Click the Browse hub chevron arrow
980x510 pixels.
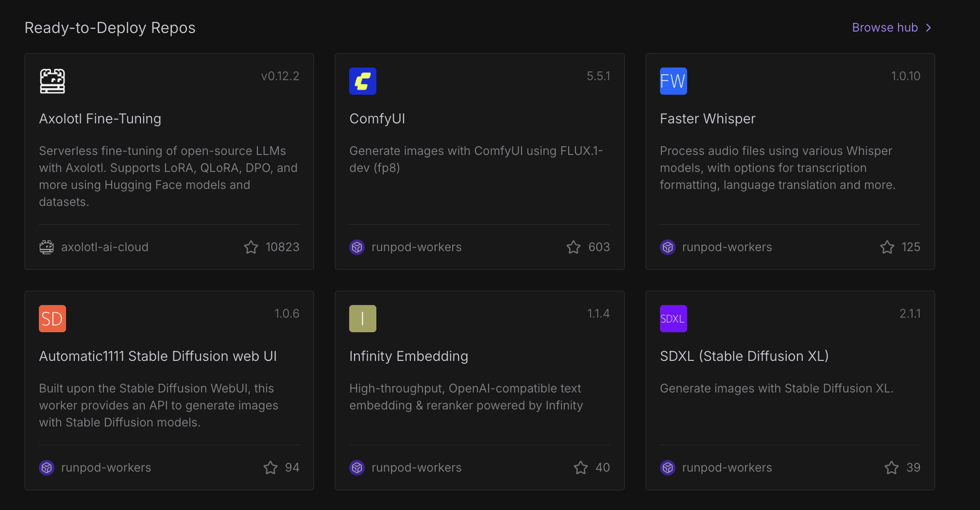click(x=929, y=28)
